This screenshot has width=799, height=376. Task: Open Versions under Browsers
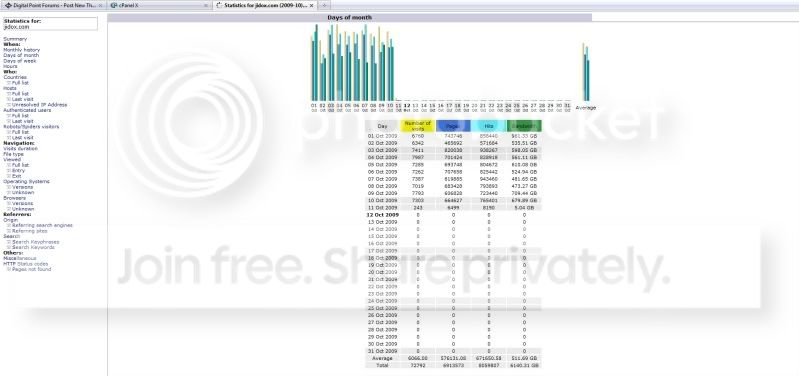pyautogui.click(x=22, y=203)
